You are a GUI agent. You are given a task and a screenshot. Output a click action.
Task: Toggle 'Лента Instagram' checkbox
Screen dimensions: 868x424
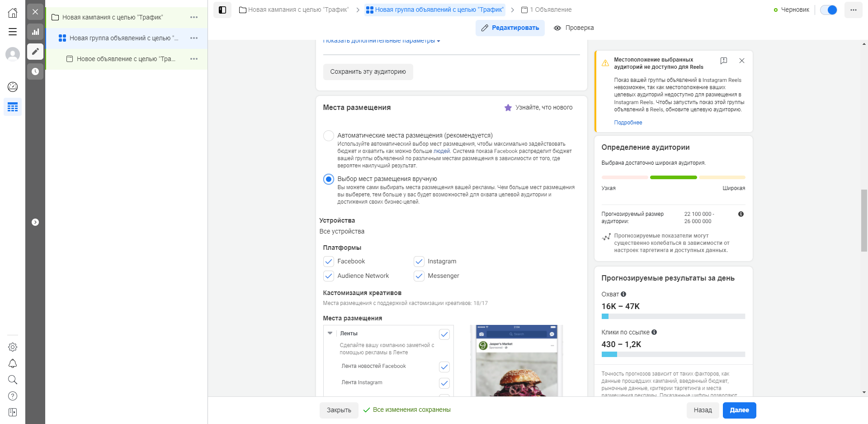(x=444, y=383)
